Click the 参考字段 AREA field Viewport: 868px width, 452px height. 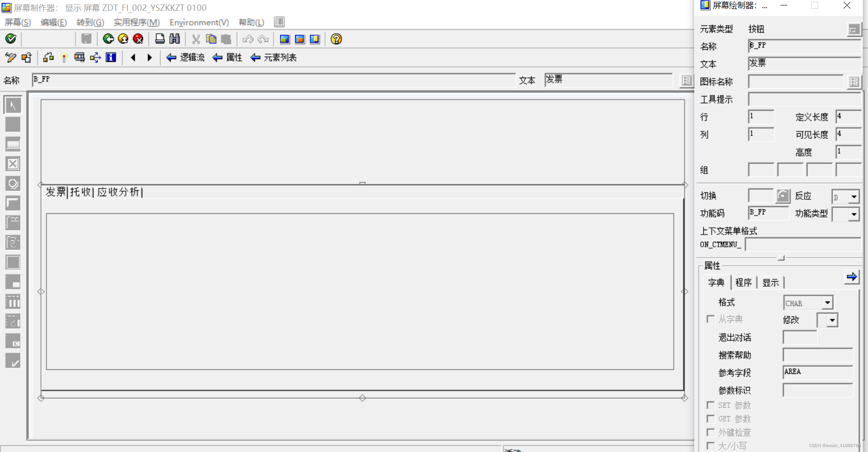818,372
